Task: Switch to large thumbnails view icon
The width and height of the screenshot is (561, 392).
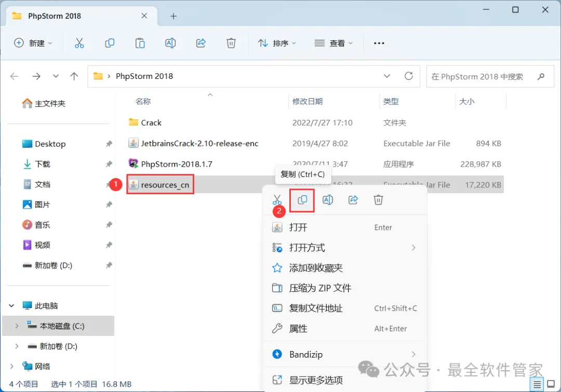Action: tap(551, 385)
